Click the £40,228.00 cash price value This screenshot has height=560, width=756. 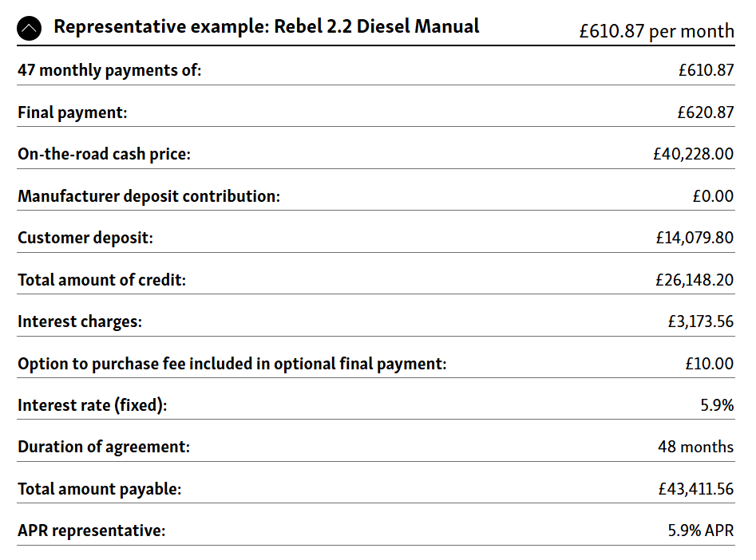[x=693, y=154]
